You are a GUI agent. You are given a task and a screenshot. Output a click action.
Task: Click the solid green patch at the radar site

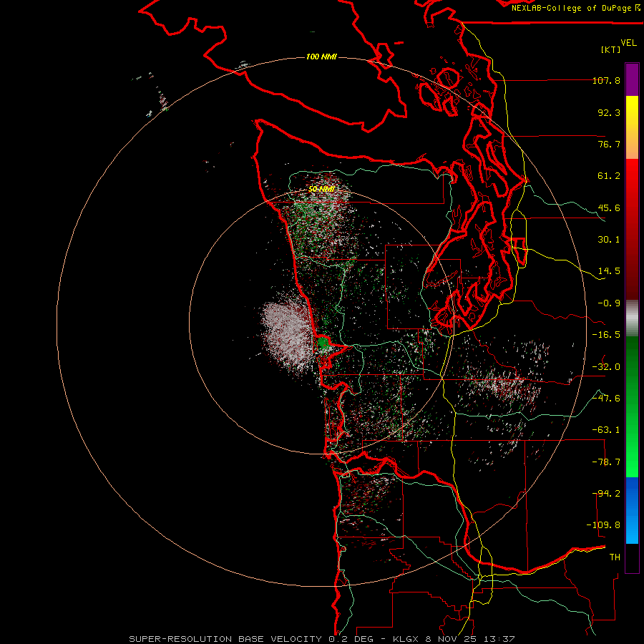(x=323, y=343)
